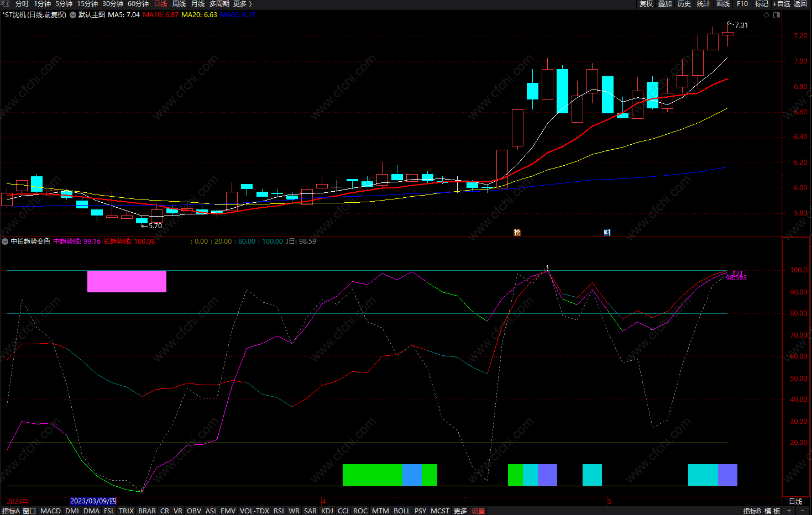Screen dimensions: 812x515
Task: Switch to the 日线 daily period
Action: tap(160, 4)
